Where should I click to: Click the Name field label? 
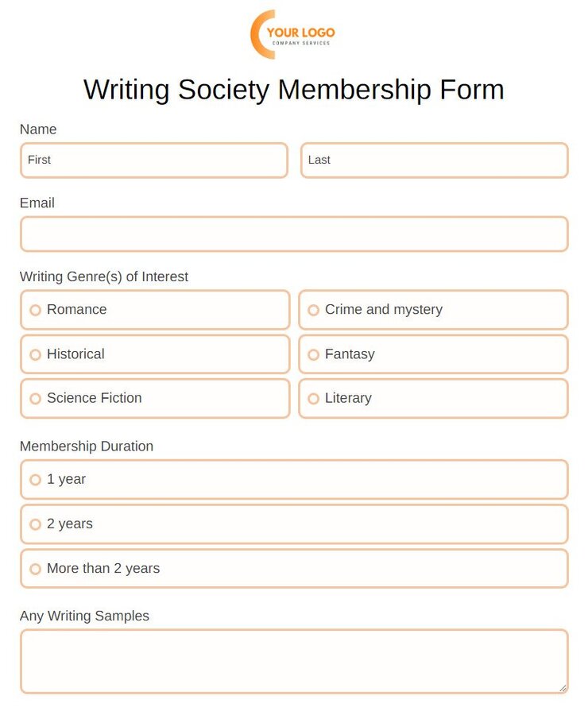click(x=37, y=129)
